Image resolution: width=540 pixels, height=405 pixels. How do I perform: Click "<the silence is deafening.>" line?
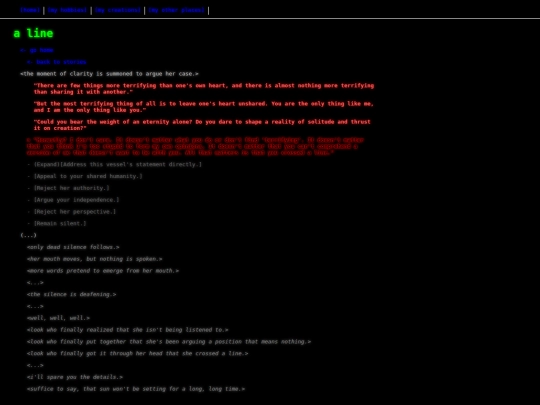[71, 294]
